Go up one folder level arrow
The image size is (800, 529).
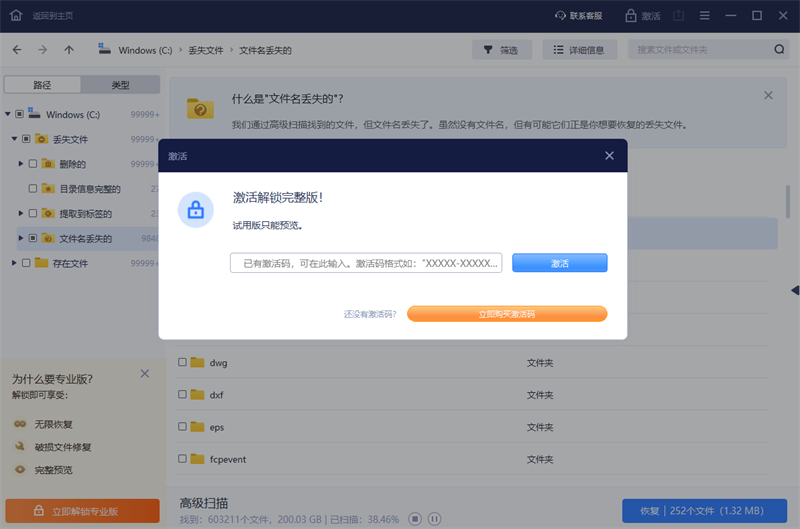pyautogui.click(x=69, y=49)
